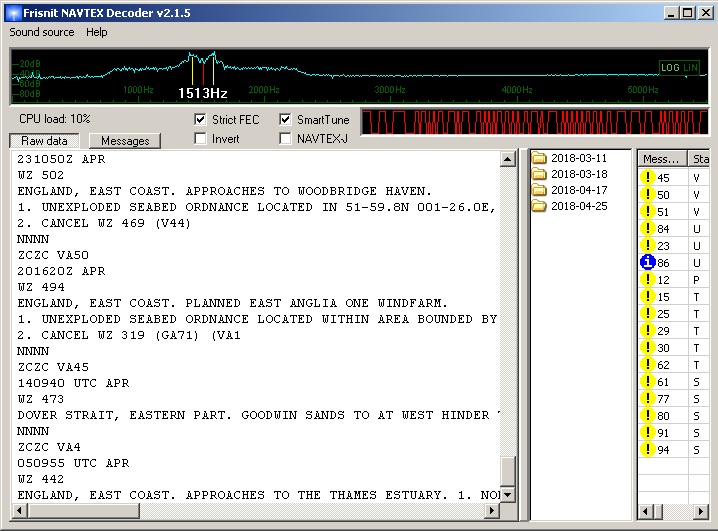Minimize the NAVTEX Decoder window

[671, 13]
